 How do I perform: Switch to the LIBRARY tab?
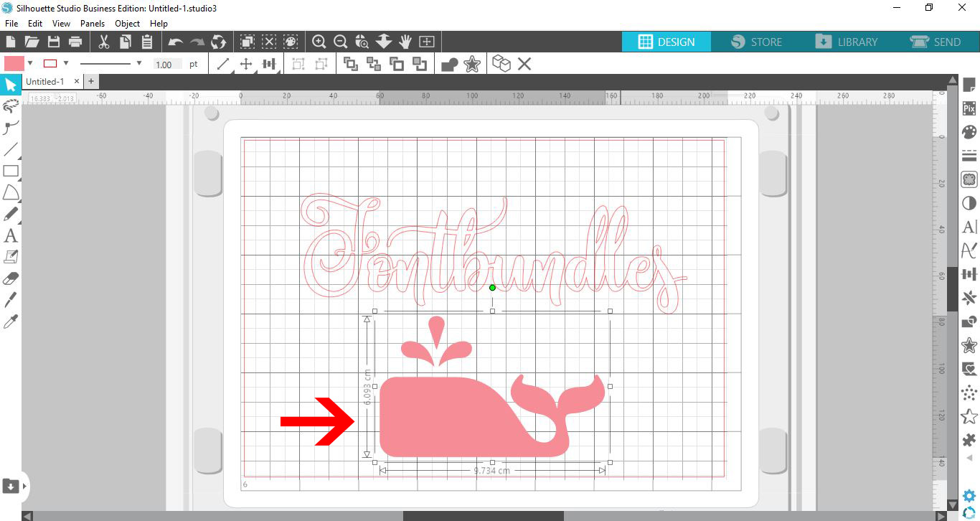[x=846, y=42]
